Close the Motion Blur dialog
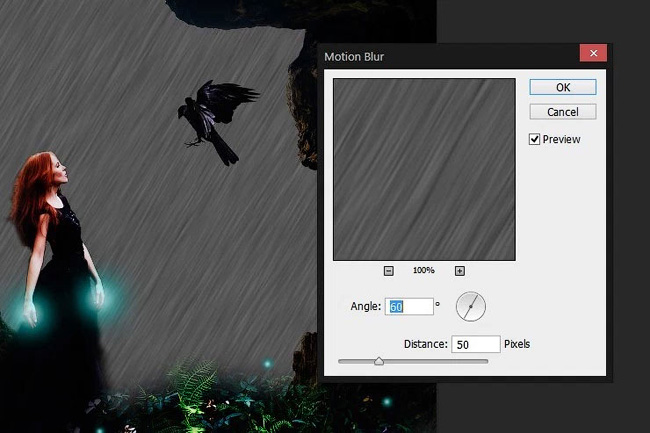The image size is (650, 433). [593, 53]
